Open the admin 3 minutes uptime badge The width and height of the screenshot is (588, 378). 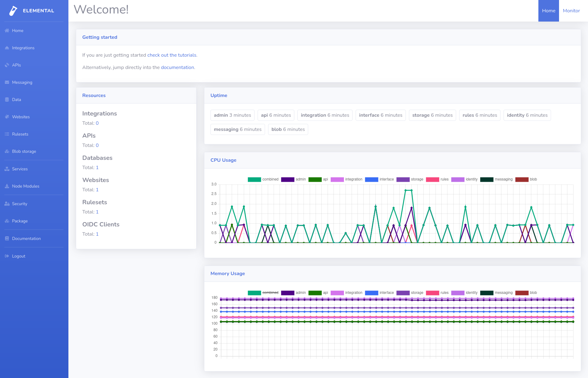coord(232,115)
